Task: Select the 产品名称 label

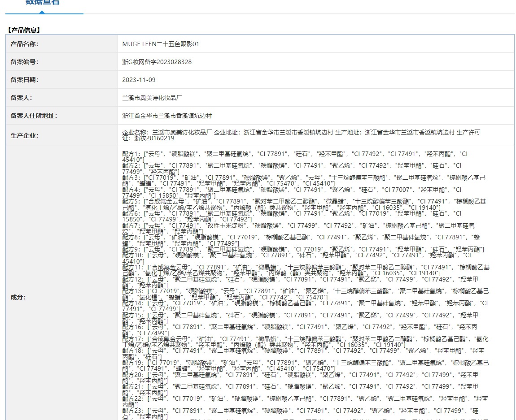Action: (x=24, y=44)
